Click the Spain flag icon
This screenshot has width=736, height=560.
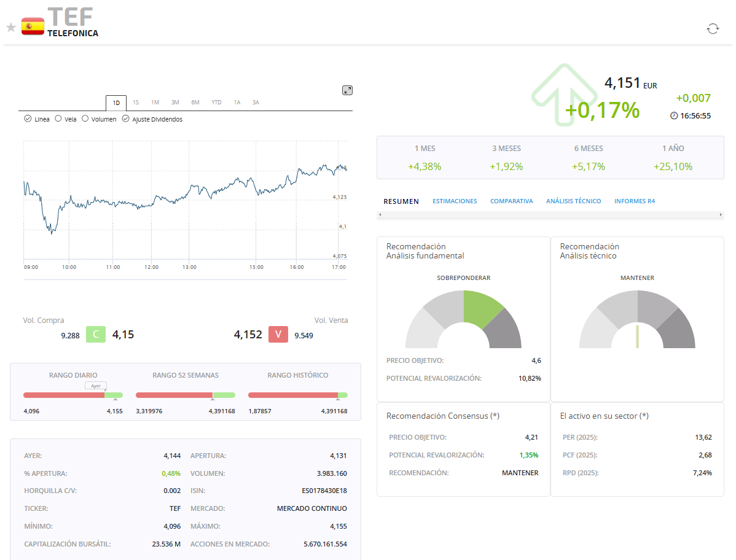click(33, 27)
